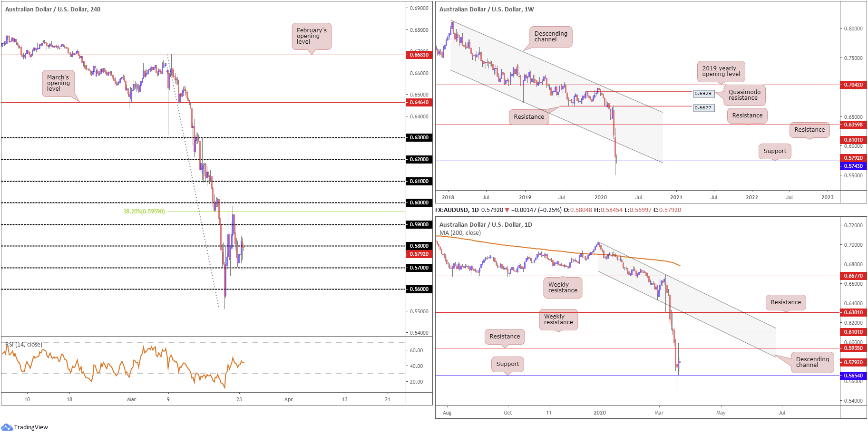Select the lower Weekly resistance callout near 0.61010
Viewport: 868px width, 434px height.
coord(558,319)
